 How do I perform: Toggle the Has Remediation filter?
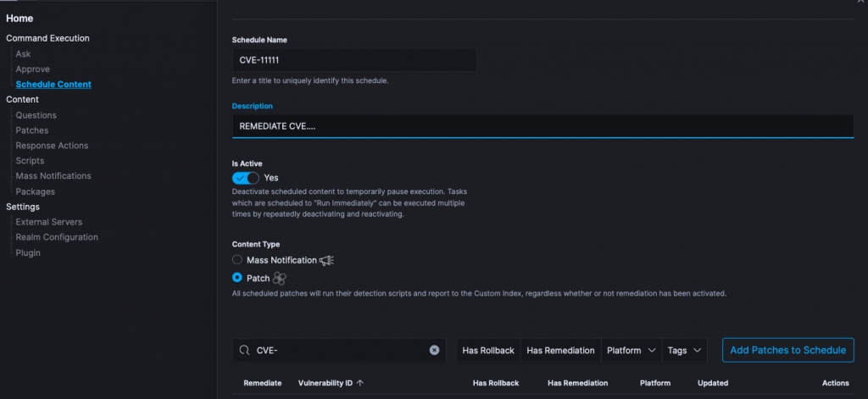click(x=560, y=350)
